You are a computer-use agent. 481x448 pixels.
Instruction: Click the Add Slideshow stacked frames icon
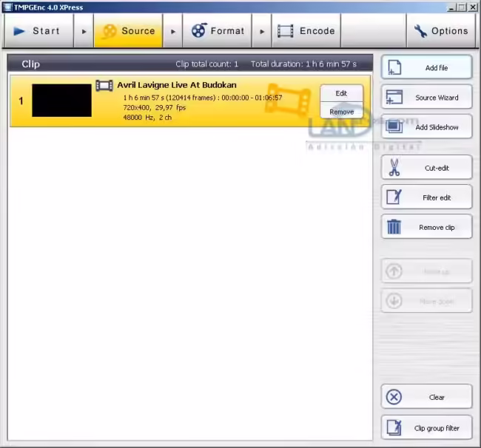pyautogui.click(x=394, y=126)
